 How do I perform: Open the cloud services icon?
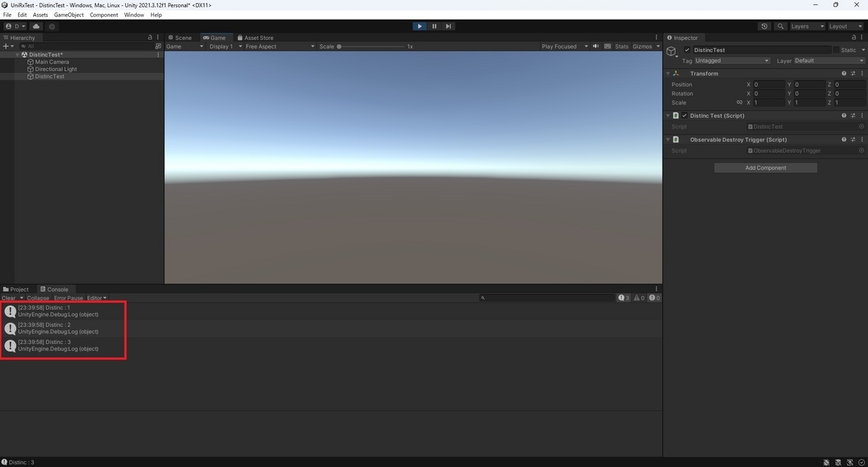click(35, 26)
